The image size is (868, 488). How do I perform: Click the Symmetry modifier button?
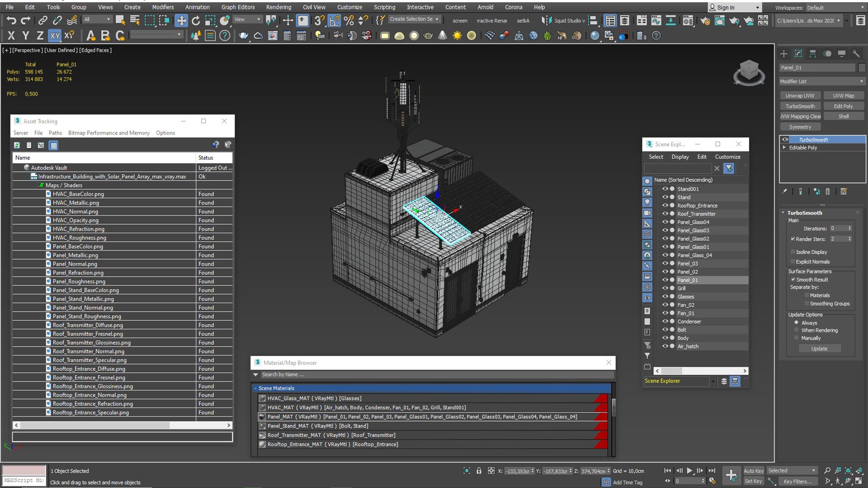click(x=800, y=127)
